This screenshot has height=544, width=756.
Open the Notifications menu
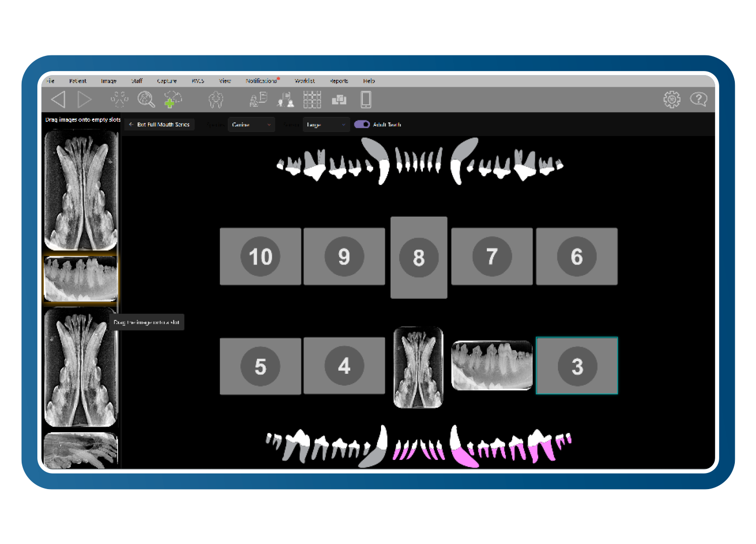262,81
